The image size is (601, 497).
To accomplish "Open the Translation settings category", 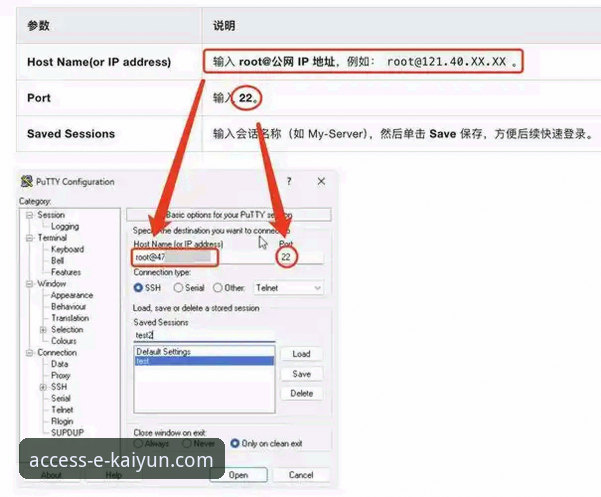I will coord(70,318).
